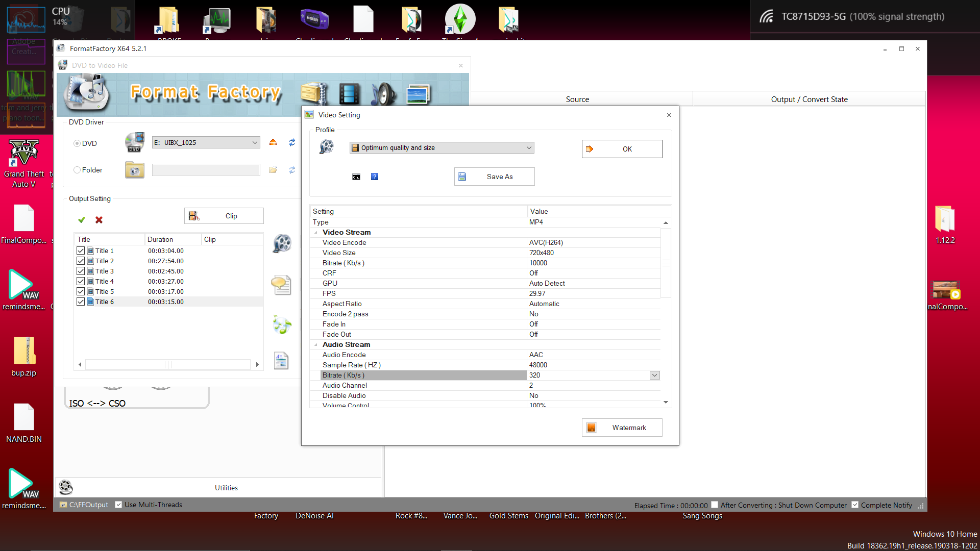Screen dimensions: 980x551
Task: Refresh the DVD drive list
Action: pos(292,142)
